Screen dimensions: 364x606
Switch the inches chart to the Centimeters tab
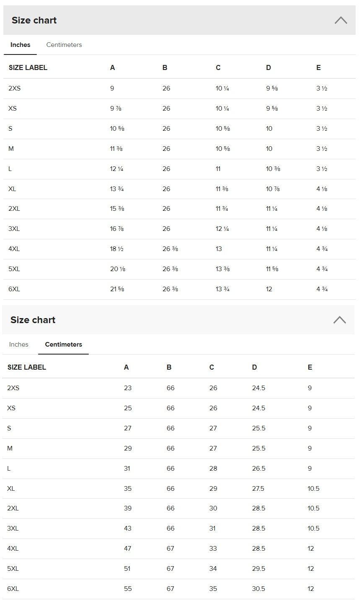tap(64, 45)
